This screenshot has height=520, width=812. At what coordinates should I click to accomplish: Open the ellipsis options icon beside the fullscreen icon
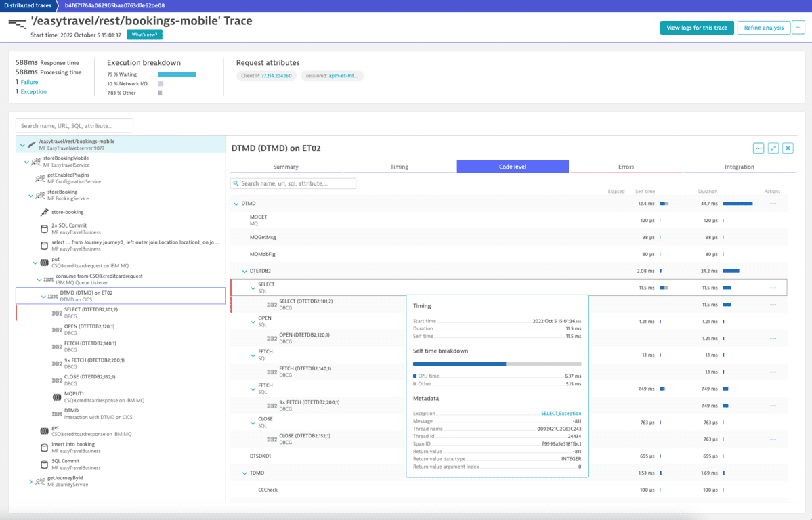pos(758,148)
